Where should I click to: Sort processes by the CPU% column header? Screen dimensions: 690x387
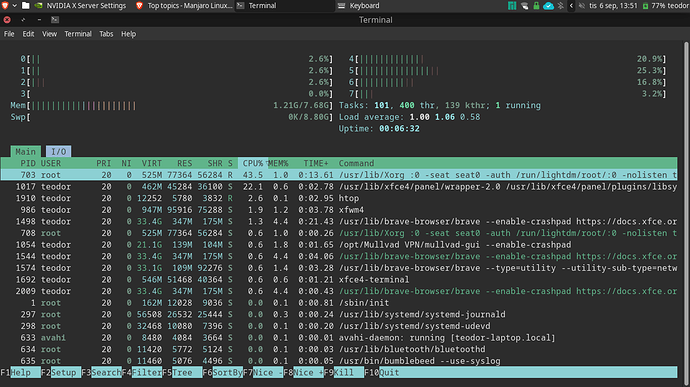point(252,163)
